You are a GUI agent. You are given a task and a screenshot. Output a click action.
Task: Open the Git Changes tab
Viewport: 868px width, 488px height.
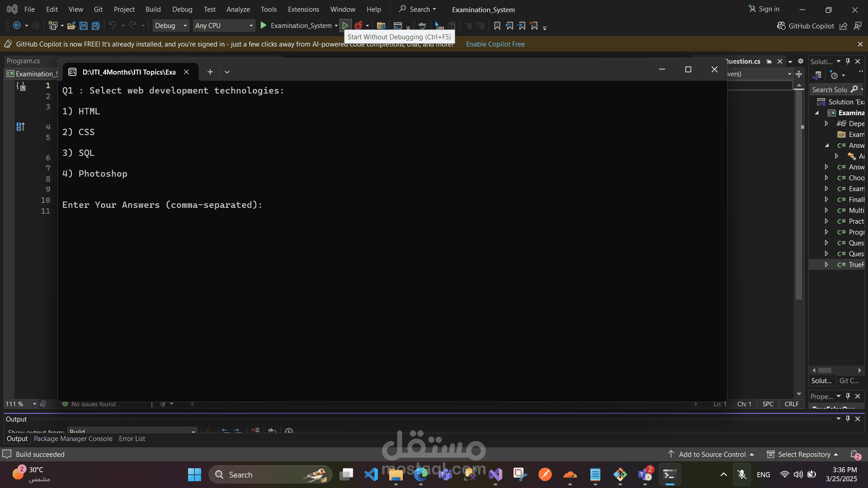[849, 381]
